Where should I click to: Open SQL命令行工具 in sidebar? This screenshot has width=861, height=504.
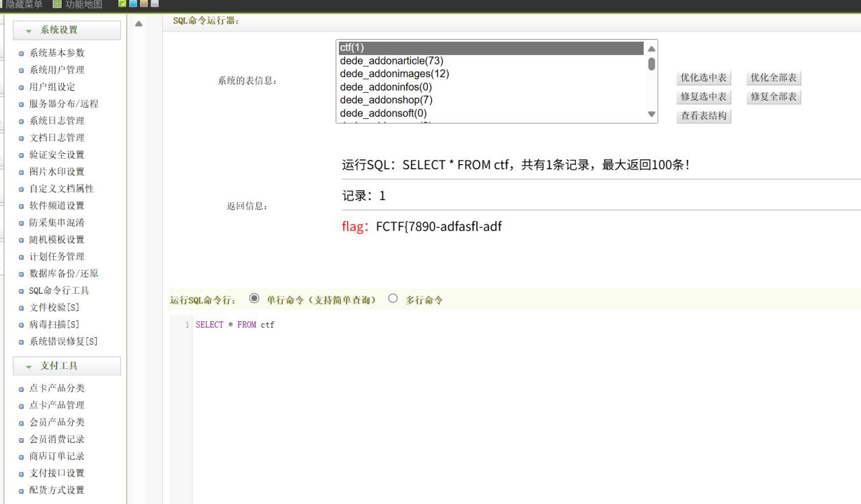click(x=59, y=291)
